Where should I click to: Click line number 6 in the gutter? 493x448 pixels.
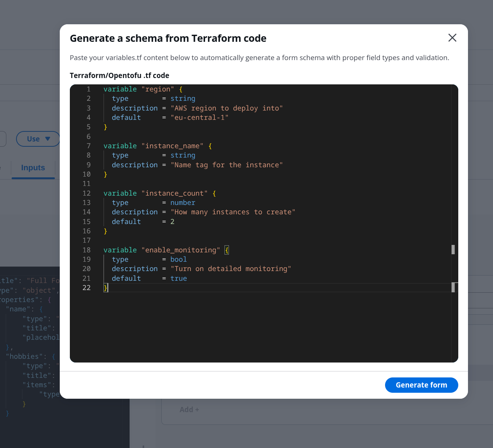89,137
